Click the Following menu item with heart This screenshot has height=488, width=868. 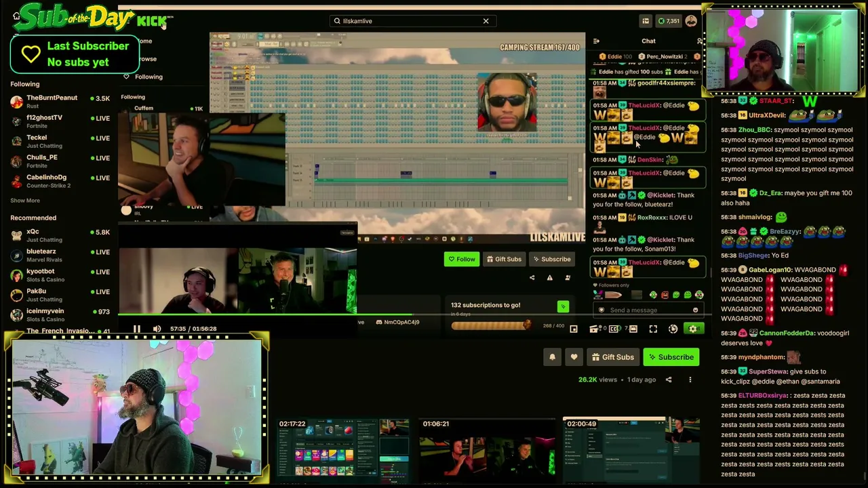pos(143,77)
